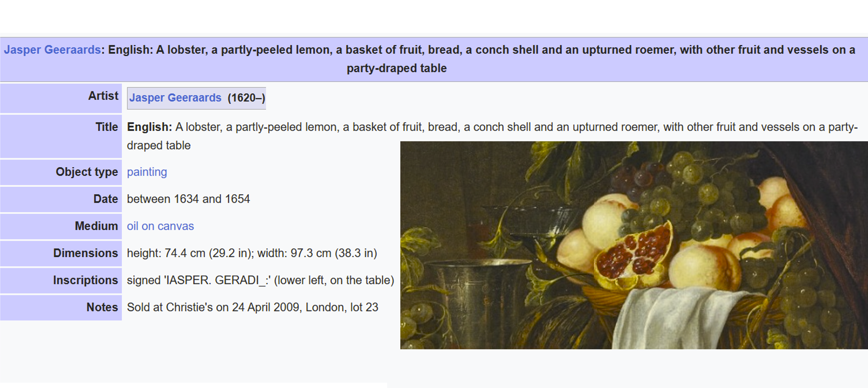Viewport: 868px width, 388px height.
Task: Select the signed IASPER GERADI inscription text
Action: pyautogui.click(x=260, y=280)
